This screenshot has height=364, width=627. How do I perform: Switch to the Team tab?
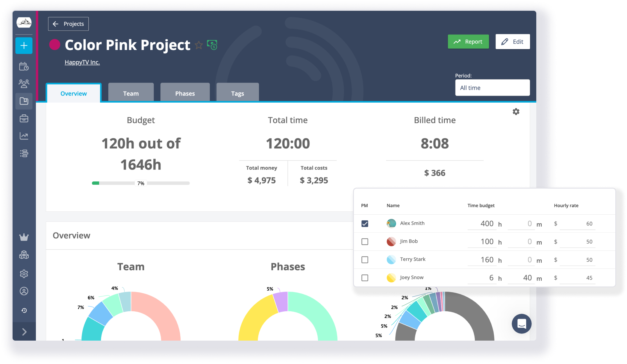pos(131,93)
